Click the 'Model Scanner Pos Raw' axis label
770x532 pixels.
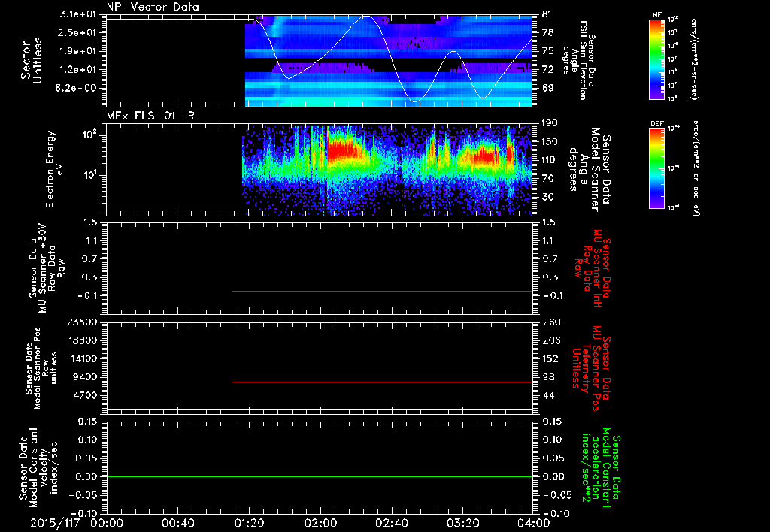pyautogui.click(x=41, y=369)
